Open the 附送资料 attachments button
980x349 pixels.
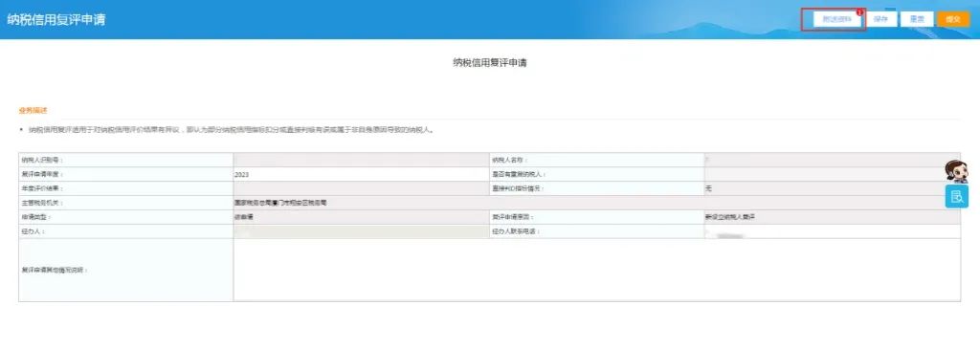[837, 19]
